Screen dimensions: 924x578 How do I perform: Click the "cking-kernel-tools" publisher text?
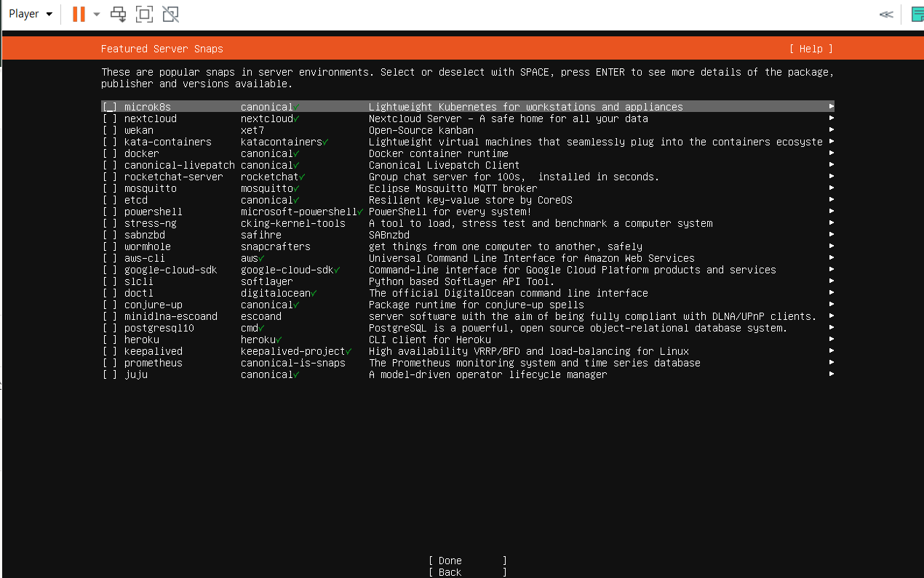293,223
